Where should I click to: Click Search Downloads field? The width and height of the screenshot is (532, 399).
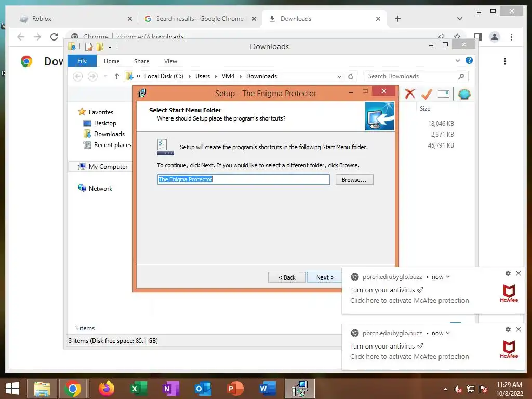coord(410,76)
